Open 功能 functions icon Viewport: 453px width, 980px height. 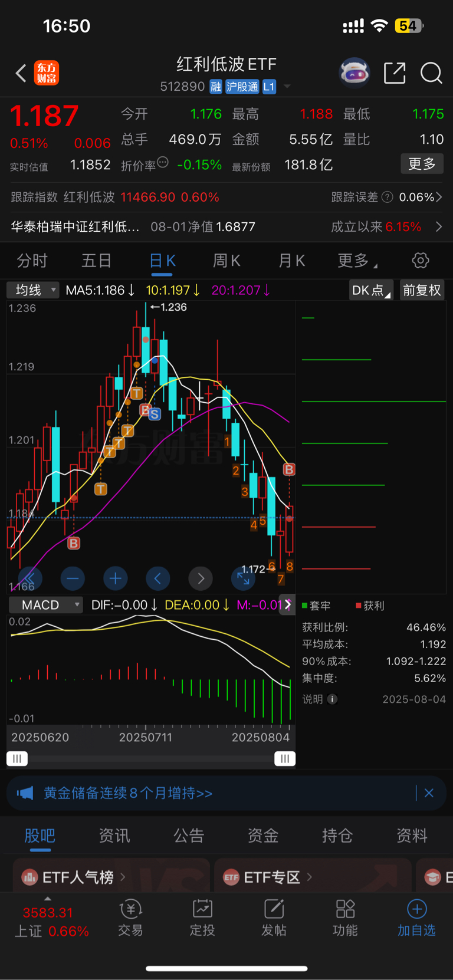(345, 909)
